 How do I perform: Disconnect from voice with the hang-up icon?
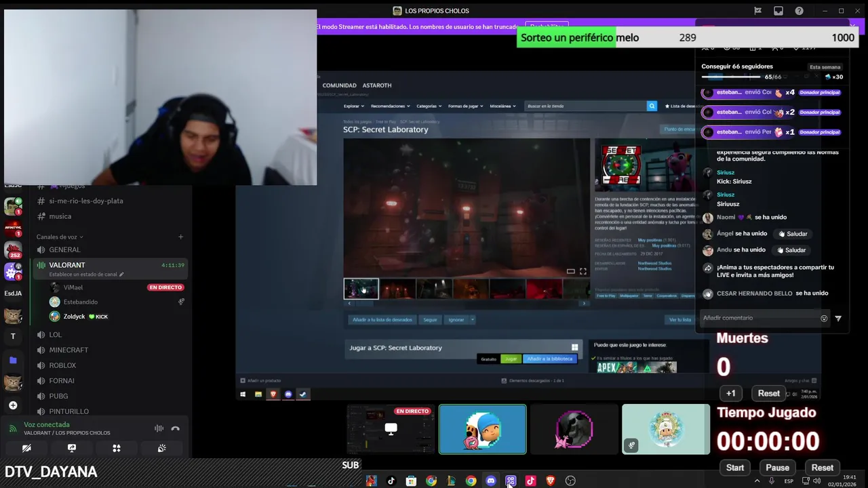pyautogui.click(x=175, y=428)
